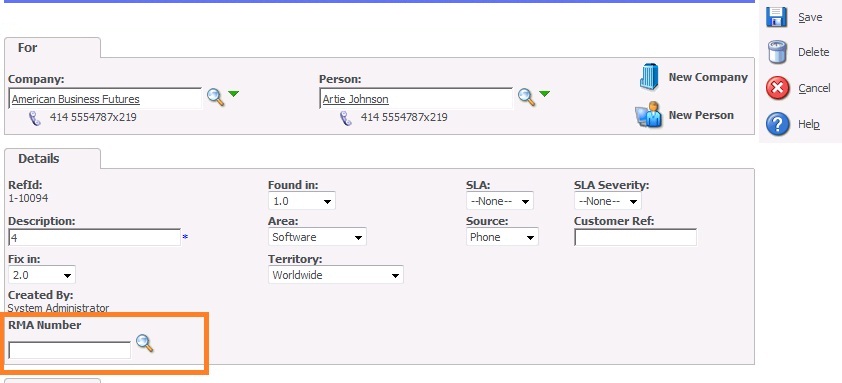This screenshot has width=842, height=383.
Task: Click the Save floppy disk icon
Action: pos(776,17)
